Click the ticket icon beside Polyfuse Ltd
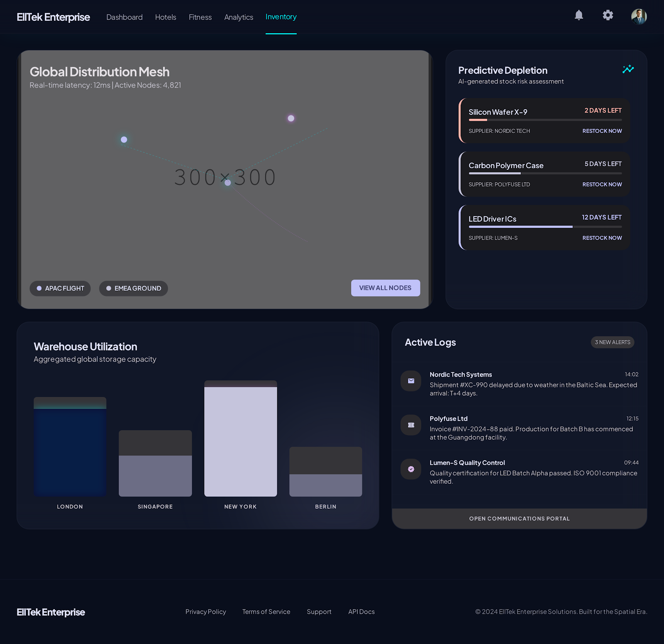664x644 pixels. [411, 425]
